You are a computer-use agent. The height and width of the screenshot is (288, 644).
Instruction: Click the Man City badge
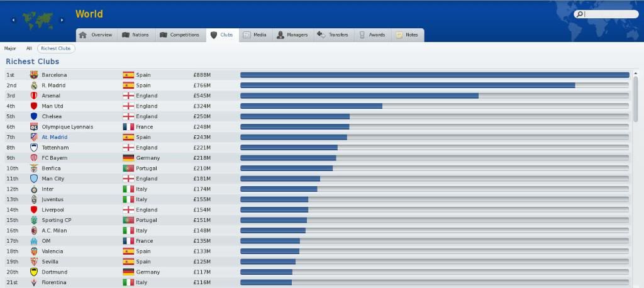(x=34, y=179)
